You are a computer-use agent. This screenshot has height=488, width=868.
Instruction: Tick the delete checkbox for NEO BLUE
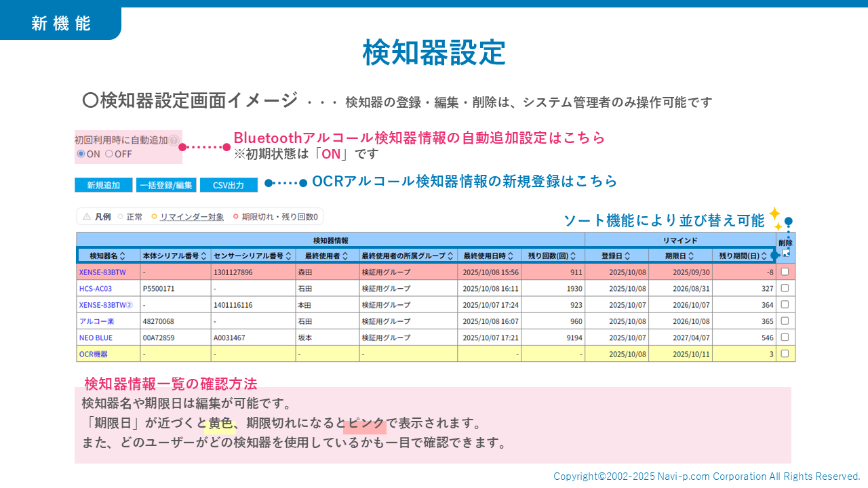point(785,337)
